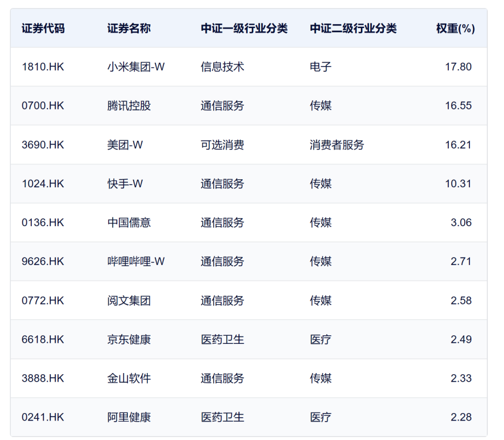Click the 信息技术 industry cell

tap(222, 67)
